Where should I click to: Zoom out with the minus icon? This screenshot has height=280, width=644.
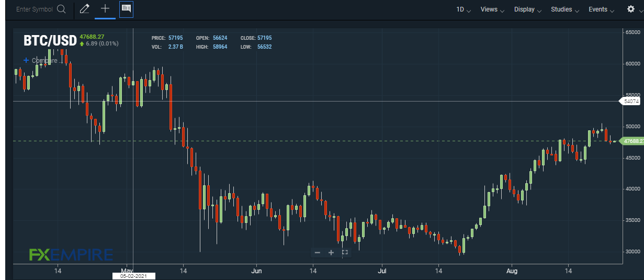(317, 253)
